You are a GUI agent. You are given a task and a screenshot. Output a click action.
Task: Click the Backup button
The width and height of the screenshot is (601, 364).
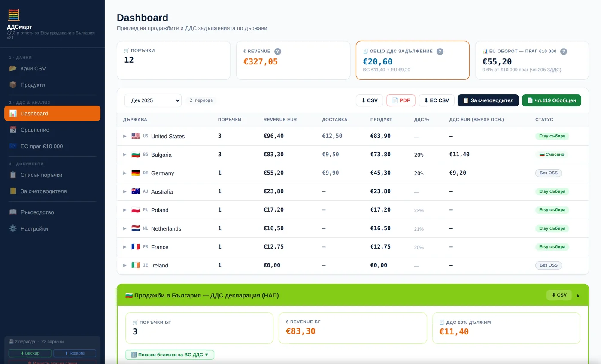30,353
